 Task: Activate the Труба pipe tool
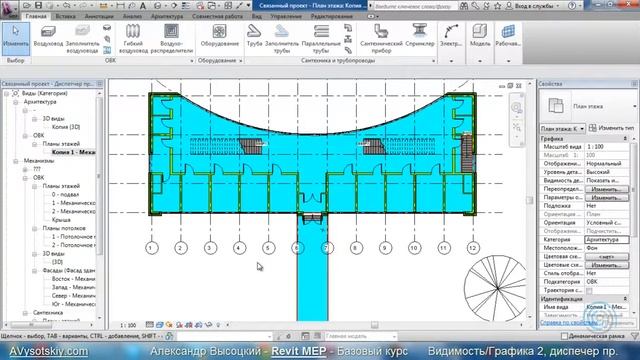click(254, 36)
